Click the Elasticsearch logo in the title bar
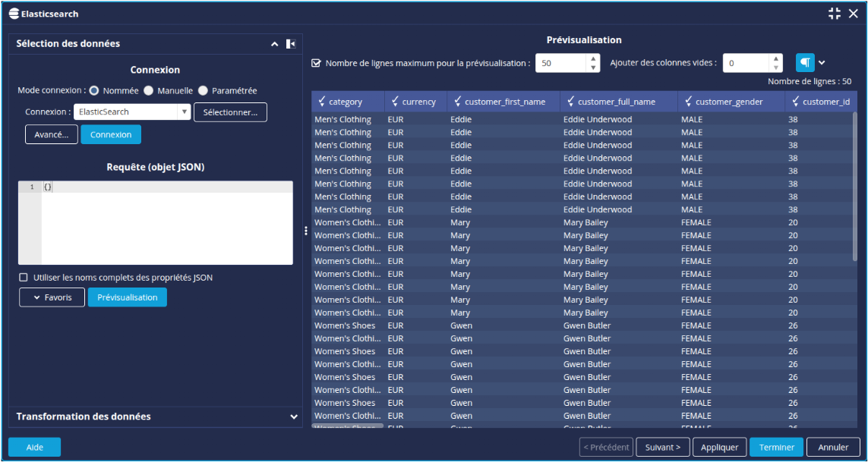 coord(14,14)
